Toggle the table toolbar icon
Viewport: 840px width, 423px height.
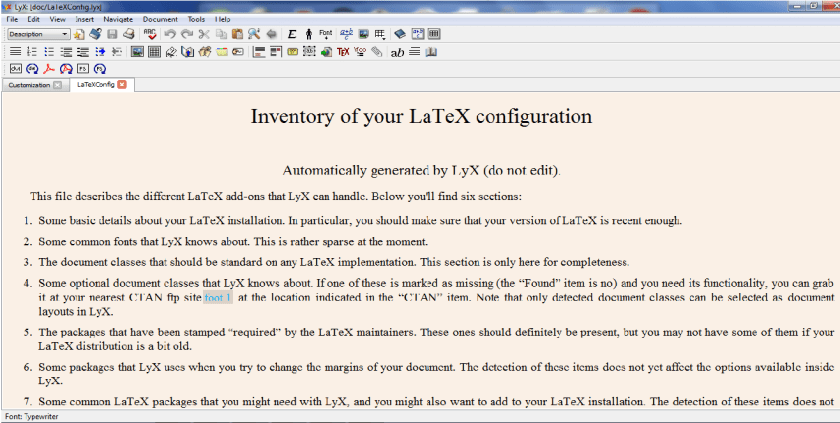tap(434, 34)
